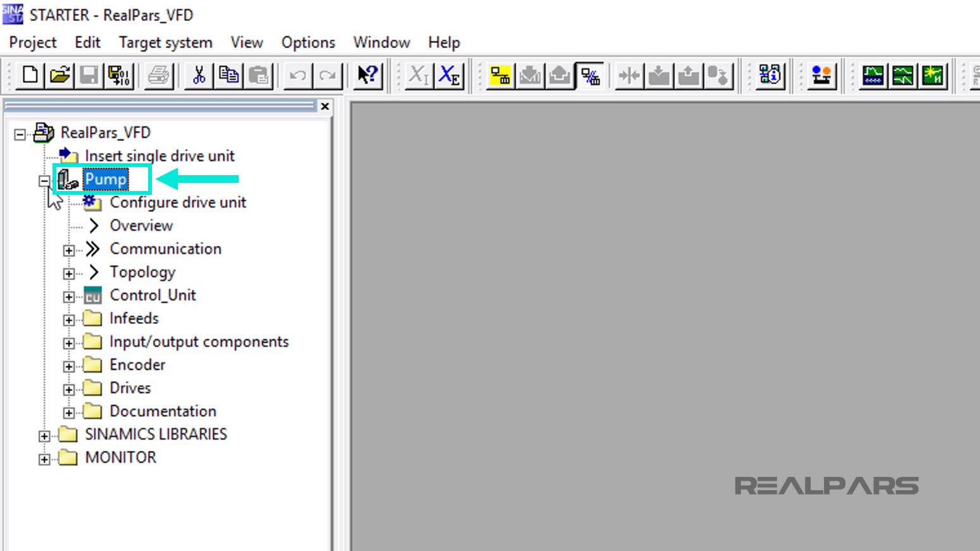Expand the Input/output components folder
Viewport: 980px width, 551px height.
click(69, 344)
